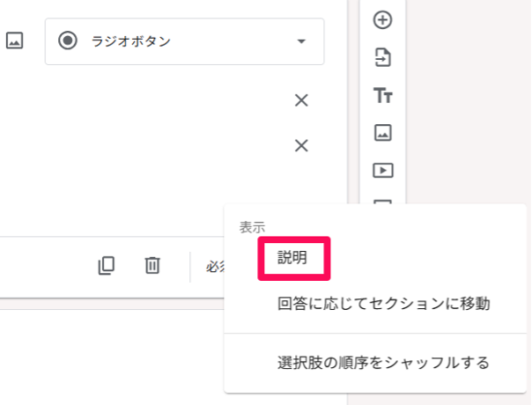
Task: Remove the second option with its X
Action: 301,145
